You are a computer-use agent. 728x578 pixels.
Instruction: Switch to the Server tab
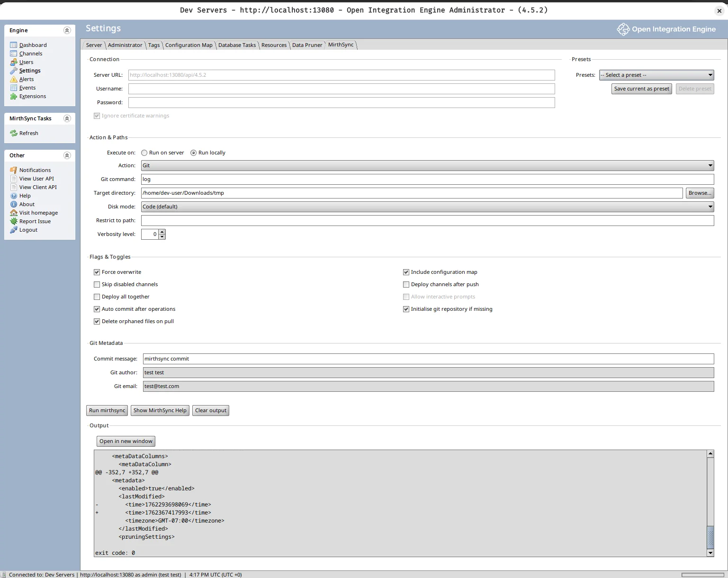[x=94, y=45]
